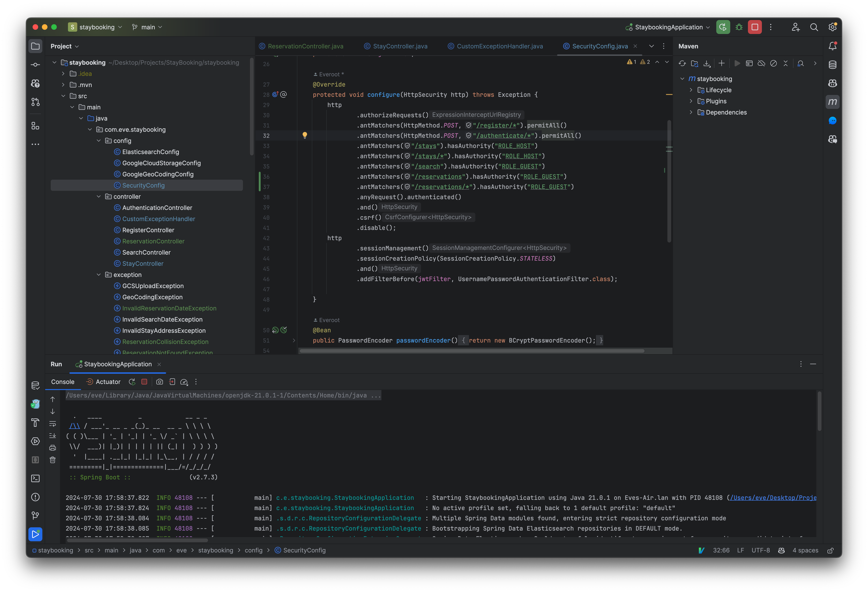Toggle soft-wrap in the console output
The width and height of the screenshot is (868, 592).
pos(53,424)
